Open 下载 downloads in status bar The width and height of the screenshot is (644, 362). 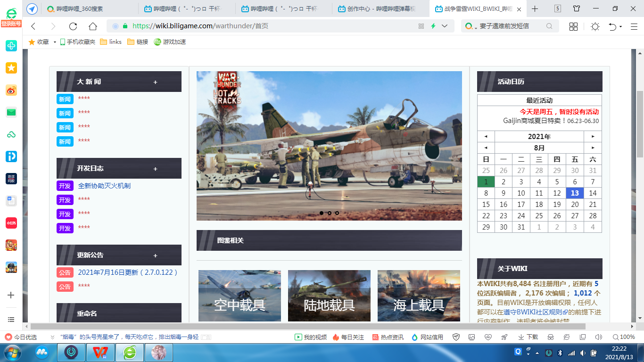coord(528,337)
